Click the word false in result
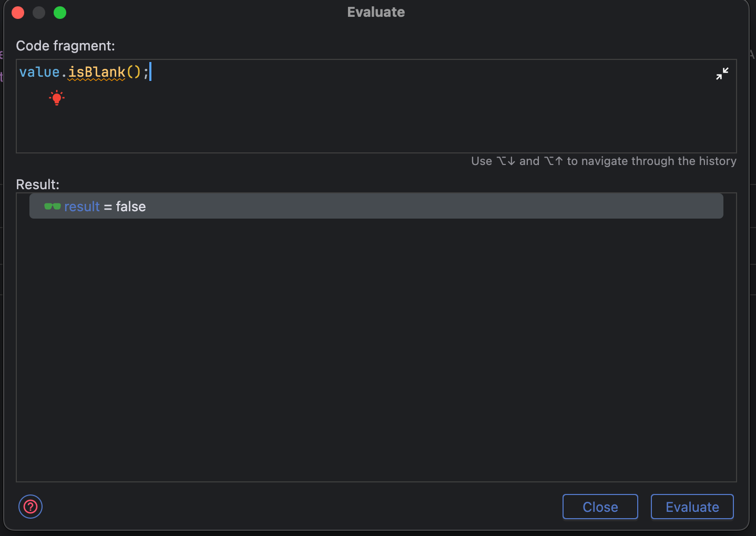 pyautogui.click(x=131, y=207)
